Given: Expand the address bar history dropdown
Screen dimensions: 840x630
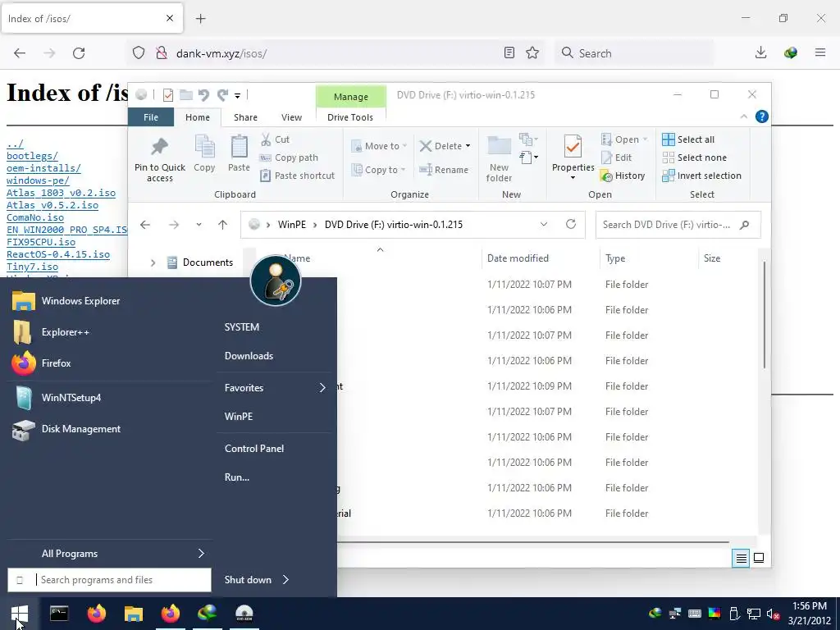Looking at the screenshot, I should pyautogui.click(x=544, y=225).
